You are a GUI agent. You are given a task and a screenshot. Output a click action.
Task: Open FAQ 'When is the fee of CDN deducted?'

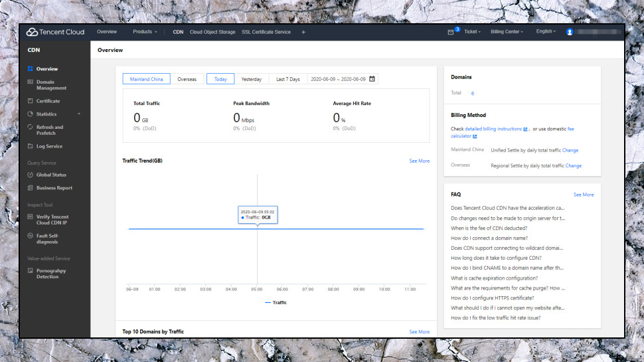489,228
